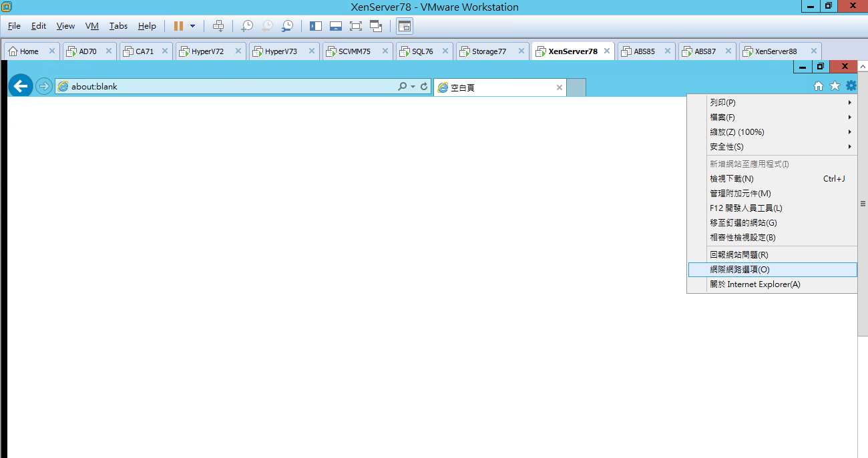
Task: Restore the Internet Explorer guest window
Action: click(821, 66)
